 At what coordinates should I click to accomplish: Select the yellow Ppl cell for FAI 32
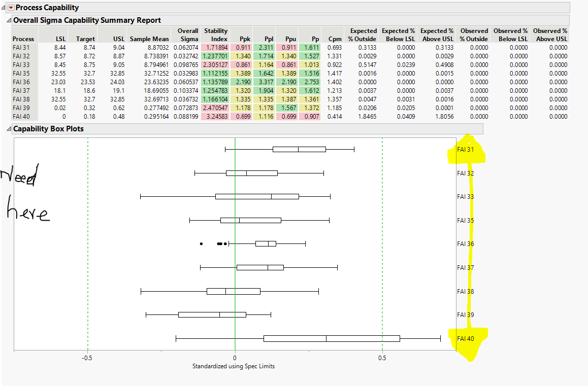[267, 56]
